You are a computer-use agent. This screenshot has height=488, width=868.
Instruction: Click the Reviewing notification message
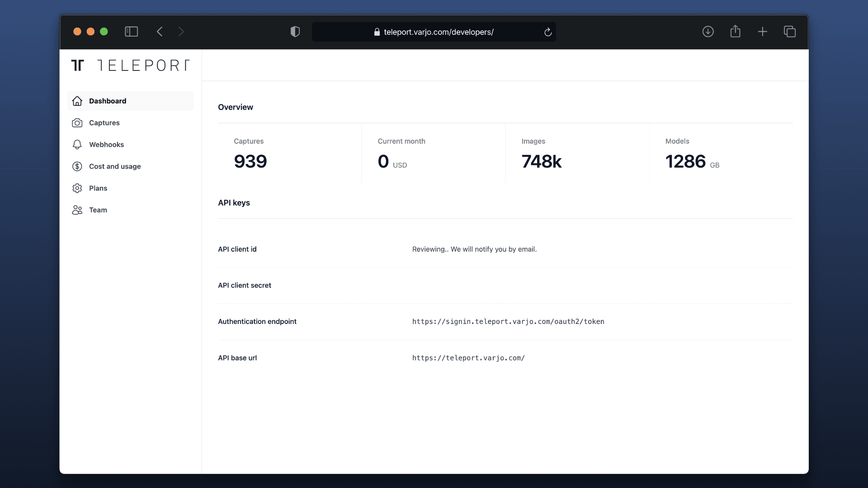[474, 249]
